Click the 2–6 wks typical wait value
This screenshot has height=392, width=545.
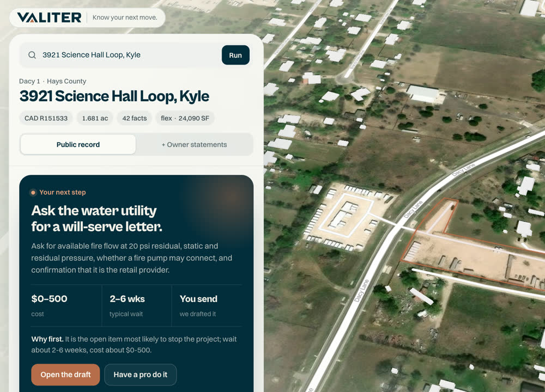(x=127, y=298)
